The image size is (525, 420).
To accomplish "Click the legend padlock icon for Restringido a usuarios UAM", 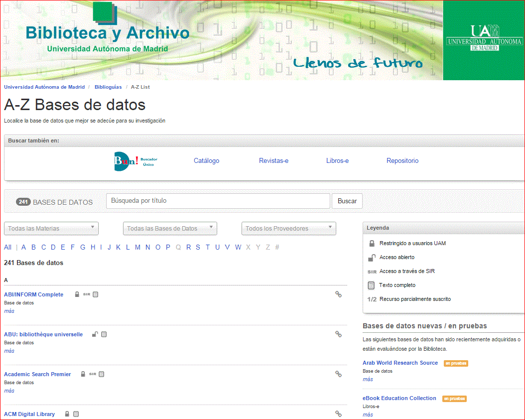I will click(x=372, y=243).
